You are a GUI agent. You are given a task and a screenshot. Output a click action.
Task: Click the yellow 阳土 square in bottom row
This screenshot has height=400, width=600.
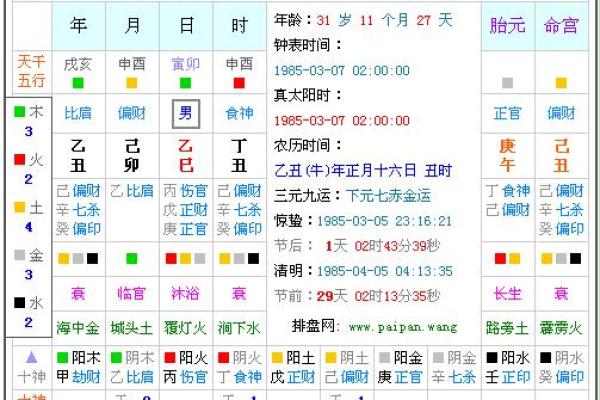[x=277, y=358]
